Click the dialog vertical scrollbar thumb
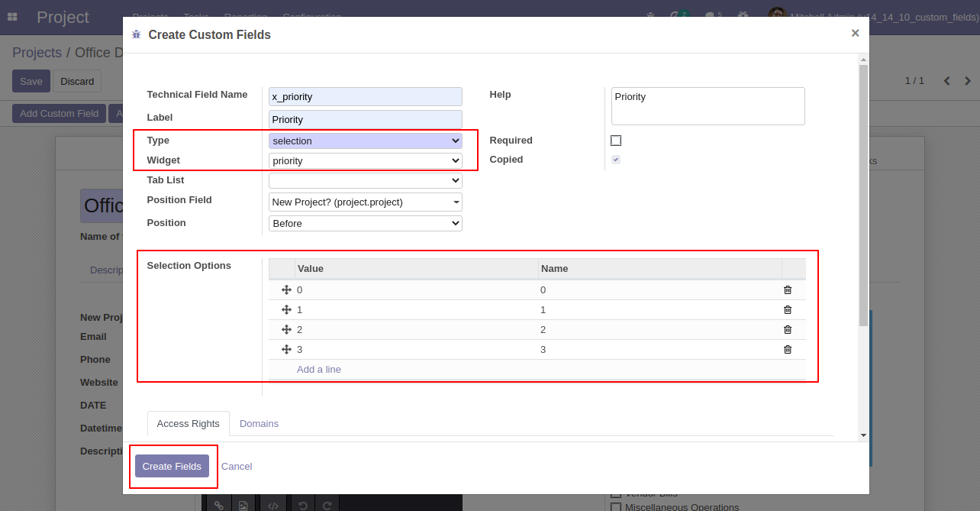980x511 pixels. tap(863, 196)
